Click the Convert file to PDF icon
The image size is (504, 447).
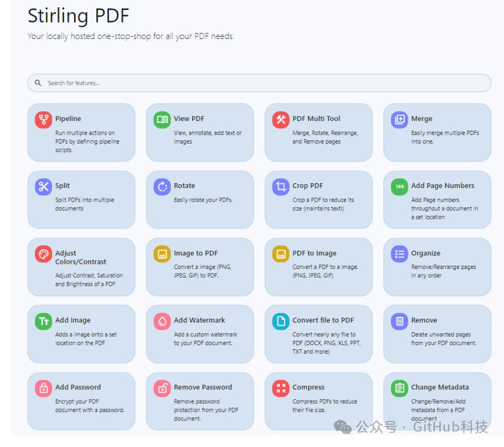(x=281, y=321)
